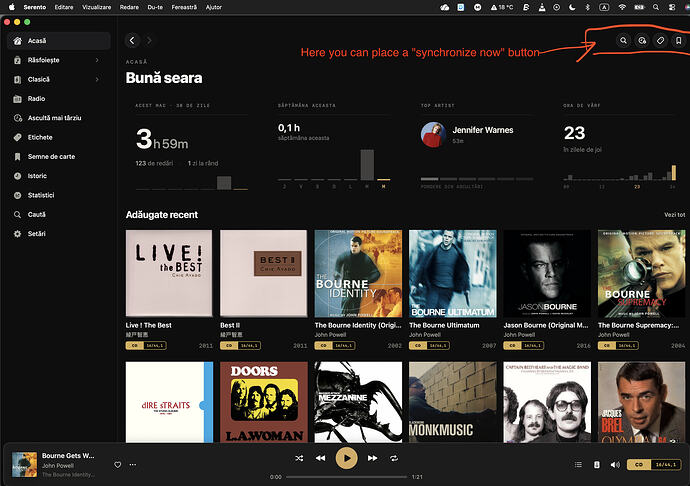The image size is (690, 486).
Task: Click Jennifer Warnes artist name
Action: [x=483, y=130]
